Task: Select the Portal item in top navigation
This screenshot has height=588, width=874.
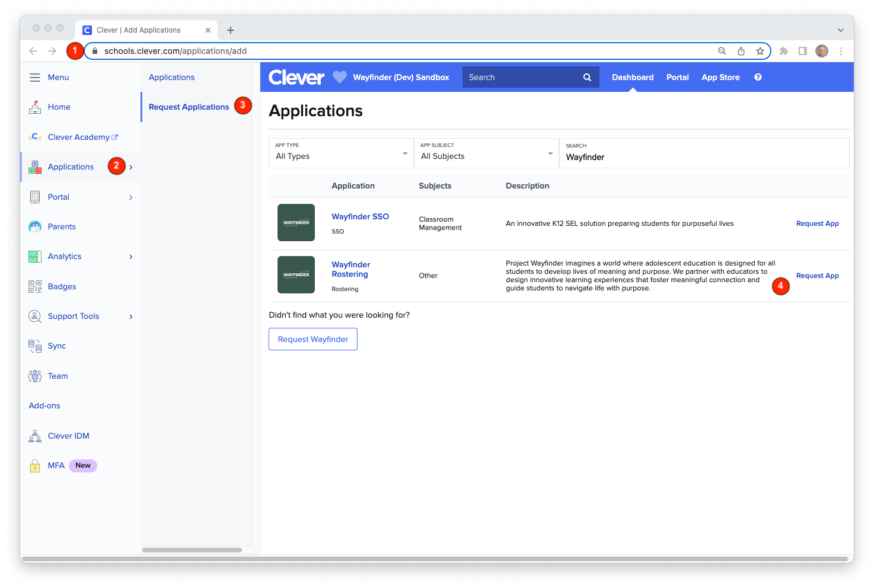Action: 677,77
